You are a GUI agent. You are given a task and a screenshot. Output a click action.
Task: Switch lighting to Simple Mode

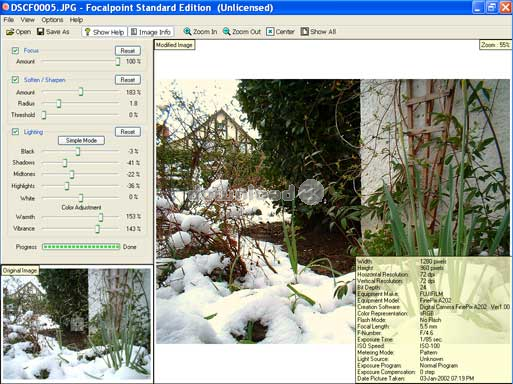point(81,140)
